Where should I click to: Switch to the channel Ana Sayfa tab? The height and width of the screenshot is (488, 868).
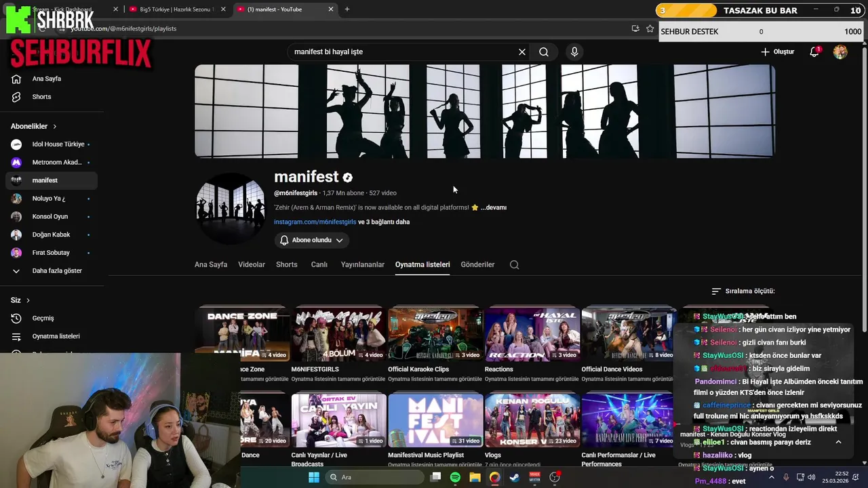click(x=211, y=264)
